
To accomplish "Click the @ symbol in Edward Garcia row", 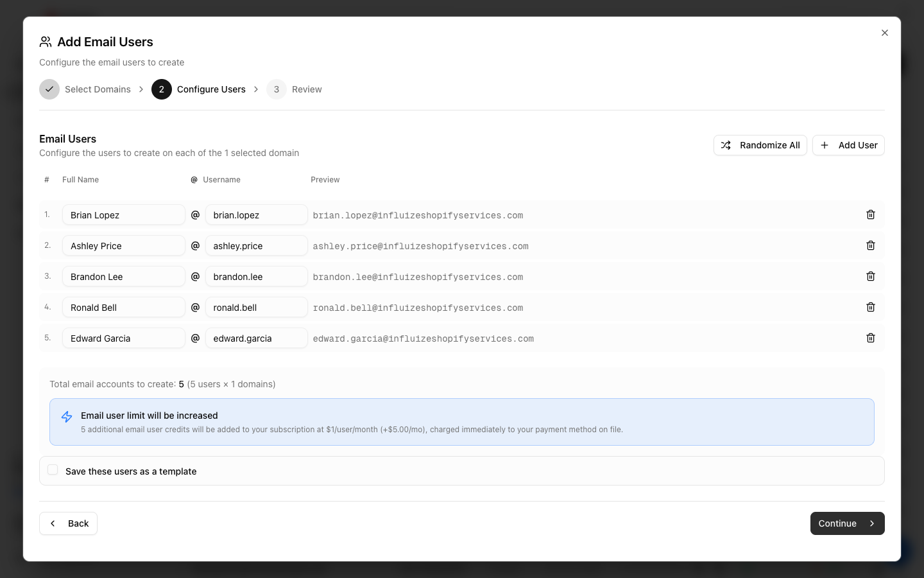I will (x=196, y=338).
